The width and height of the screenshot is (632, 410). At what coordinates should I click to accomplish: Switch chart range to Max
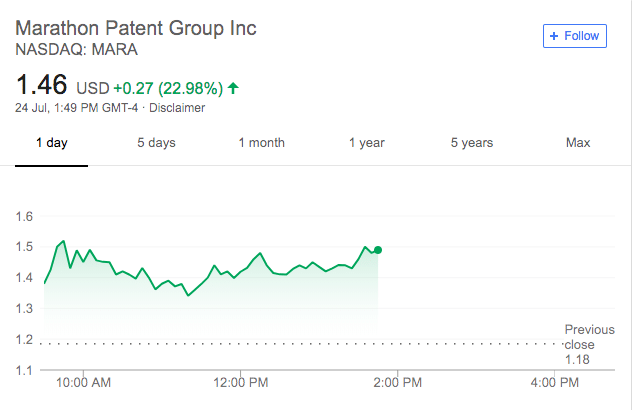577,143
